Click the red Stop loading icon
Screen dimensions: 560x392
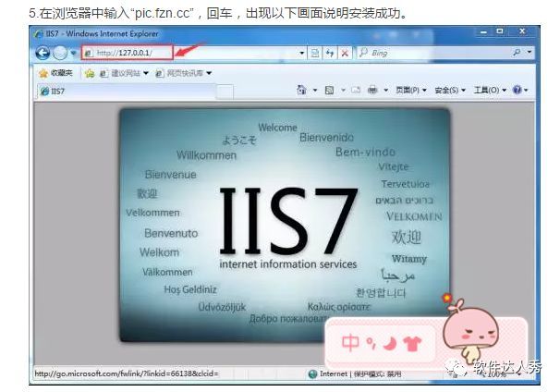coord(345,54)
